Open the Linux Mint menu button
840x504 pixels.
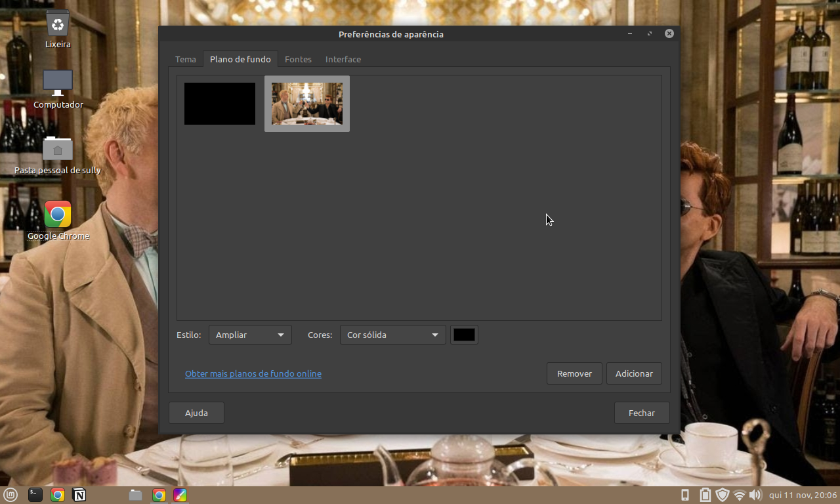(x=10, y=495)
